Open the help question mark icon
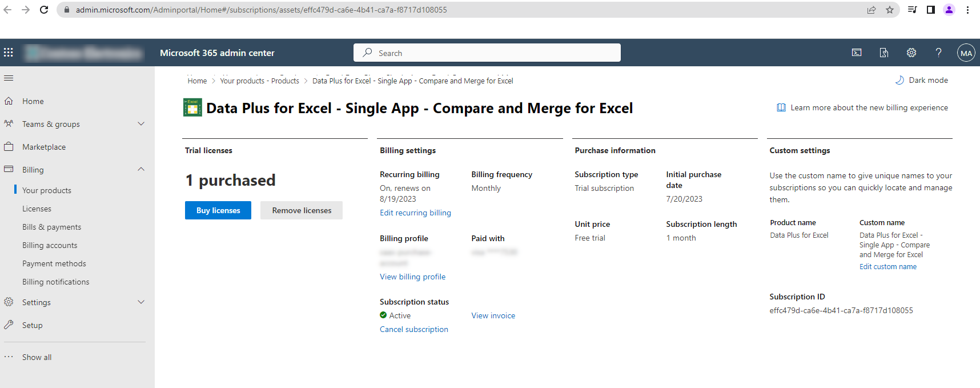 pyautogui.click(x=938, y=53)
